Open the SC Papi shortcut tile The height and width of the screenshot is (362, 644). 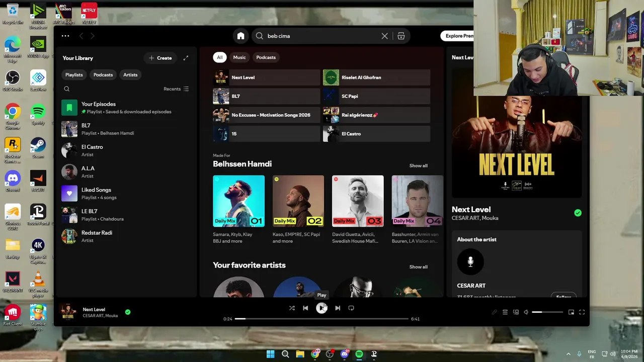(376, 96)
